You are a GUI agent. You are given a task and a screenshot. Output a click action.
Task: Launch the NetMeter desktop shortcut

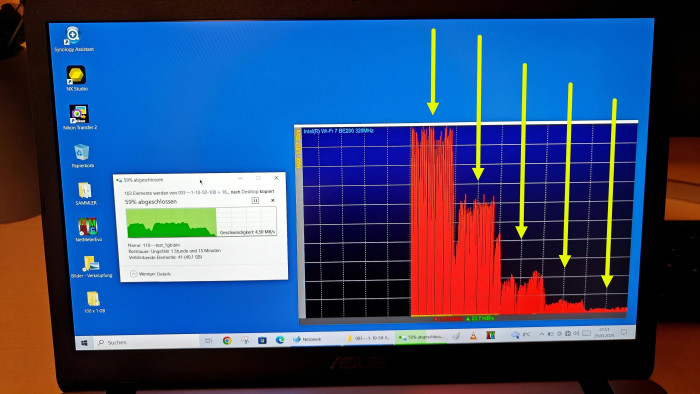click(88, 230)
